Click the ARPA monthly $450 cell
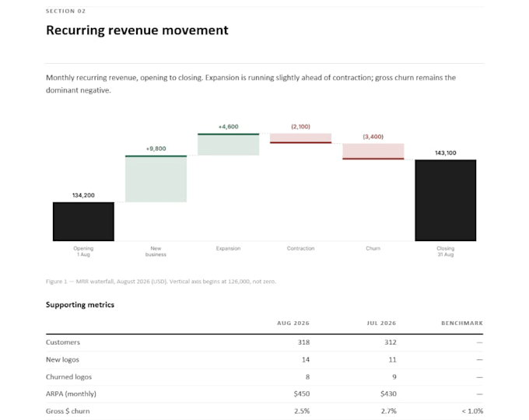Viewport: 529px width, 420px height. [302, 394]
